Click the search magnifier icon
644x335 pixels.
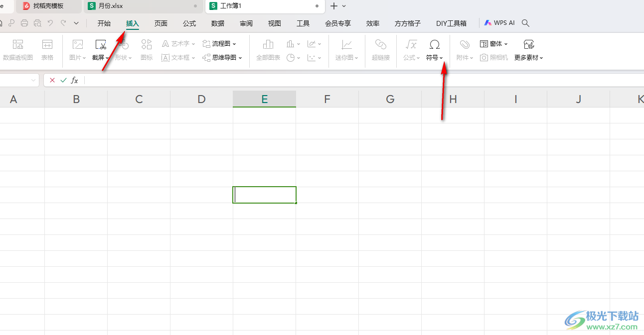coord(525,23)
